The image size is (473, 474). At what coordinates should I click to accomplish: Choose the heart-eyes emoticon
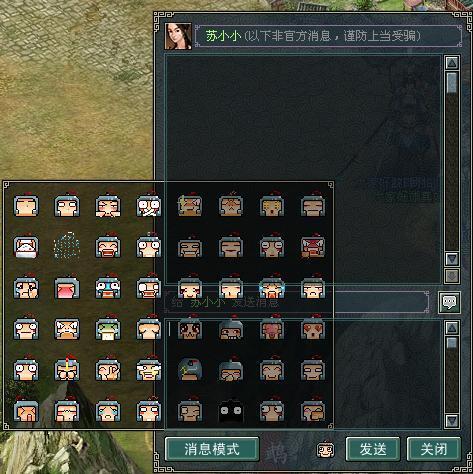(x=313, y=329)
